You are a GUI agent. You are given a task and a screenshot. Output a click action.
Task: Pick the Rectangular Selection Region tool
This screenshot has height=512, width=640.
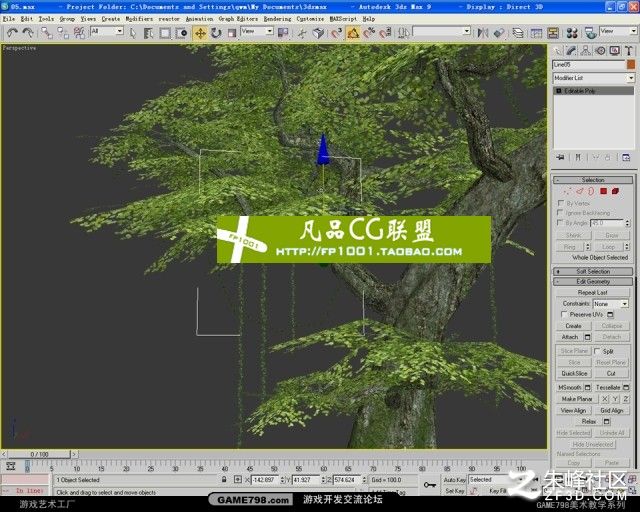tap(165, 33)
